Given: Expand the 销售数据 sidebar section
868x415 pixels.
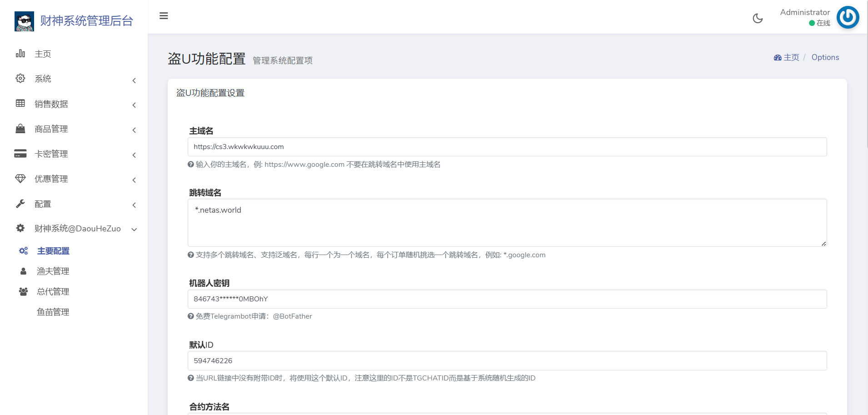Looking at the screenshot, I should (x=51, y=104).
